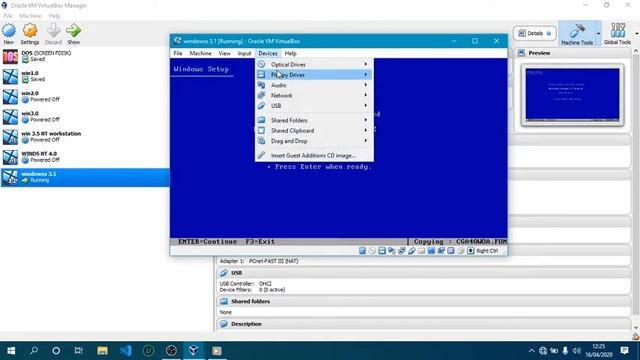Click the Shared folders section header
640x360 pixels.
[x=423, y=301]
